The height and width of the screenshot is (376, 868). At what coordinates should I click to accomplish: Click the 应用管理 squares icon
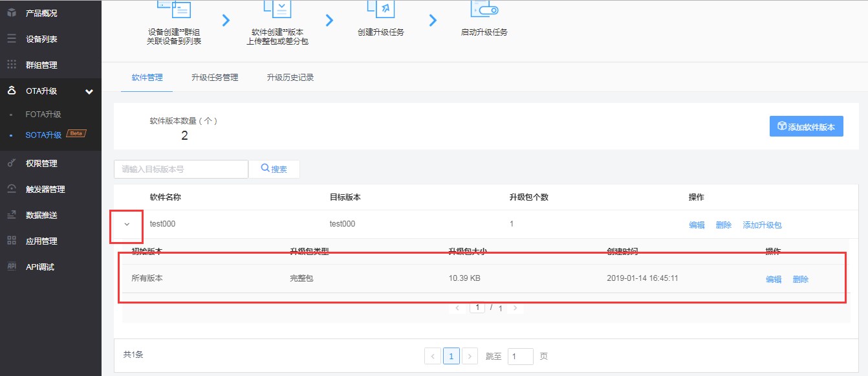tap(12, 241)
